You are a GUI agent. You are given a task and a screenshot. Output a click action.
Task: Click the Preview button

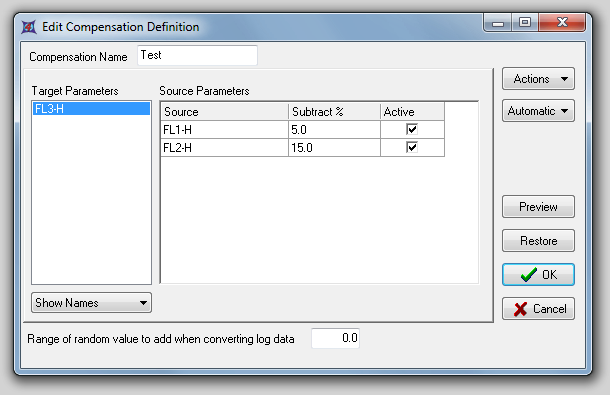tap(538, 207)
